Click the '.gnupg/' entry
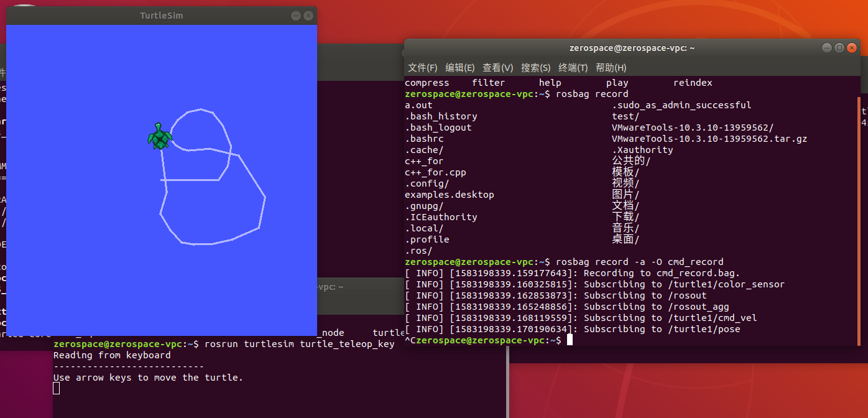Image resolution: width=868 pixels, height=418 pixels. [424, 206]
